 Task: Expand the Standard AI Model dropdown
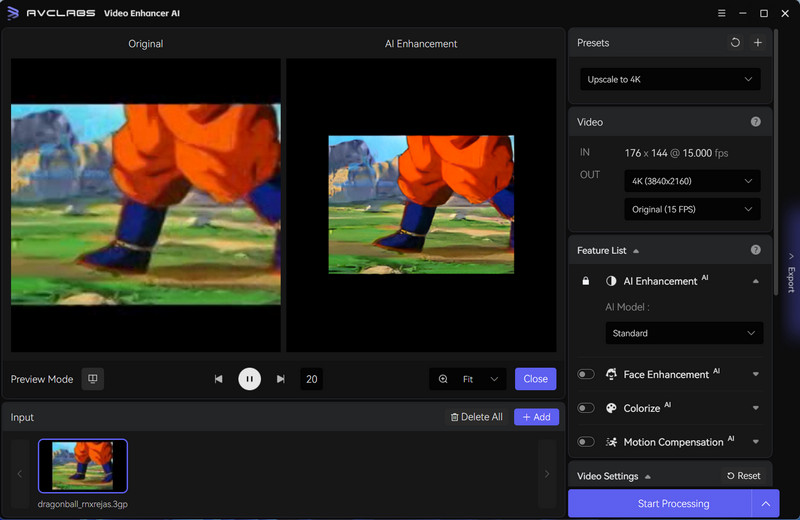click(x=684, y=333)
